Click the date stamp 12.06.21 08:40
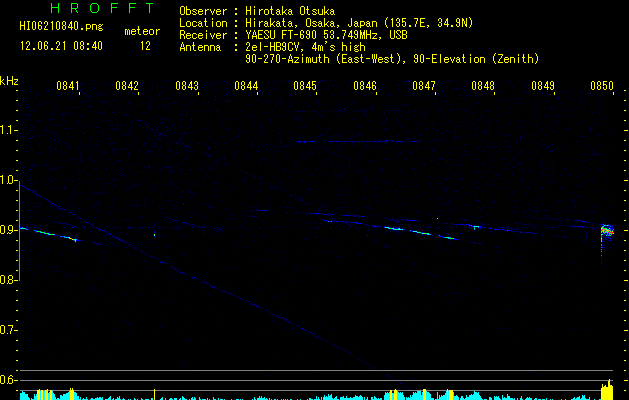Viewport: 629px width, 400px height. [61, 46]
